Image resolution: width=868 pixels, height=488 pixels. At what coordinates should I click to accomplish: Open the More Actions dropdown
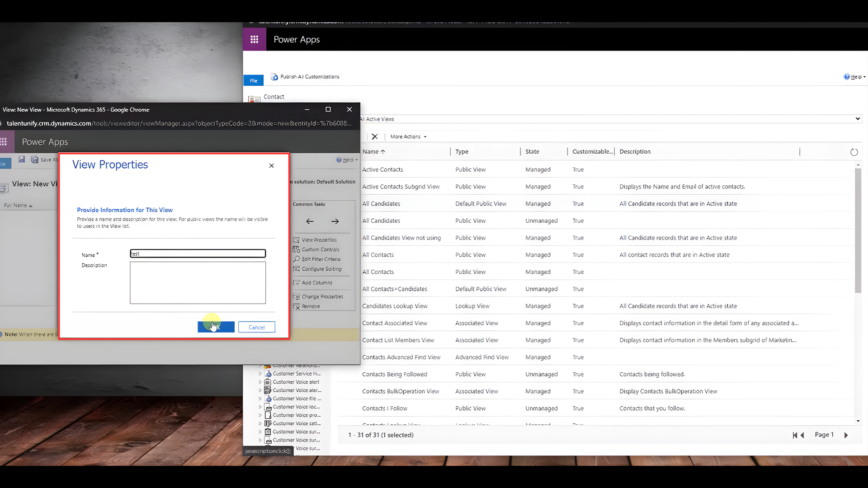pos(408,136)
